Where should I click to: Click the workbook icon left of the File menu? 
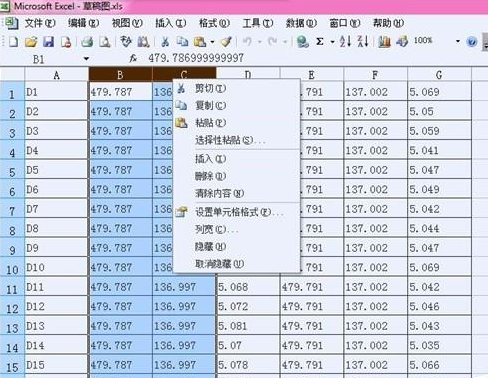coord(11,23)
